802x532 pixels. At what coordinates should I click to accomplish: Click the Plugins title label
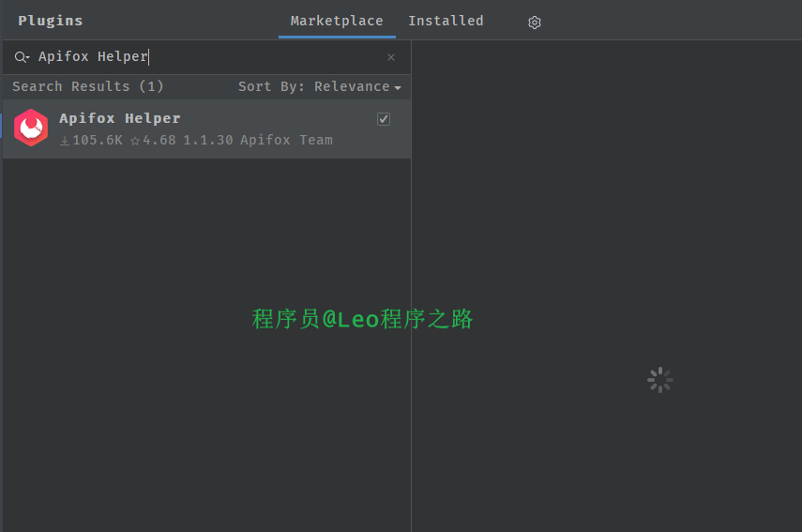point(50,21)
